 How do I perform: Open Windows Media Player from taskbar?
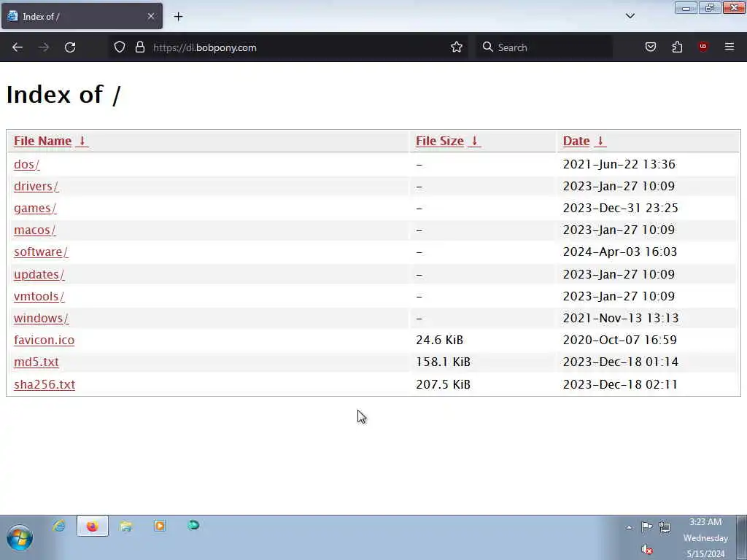click(160, 526)
